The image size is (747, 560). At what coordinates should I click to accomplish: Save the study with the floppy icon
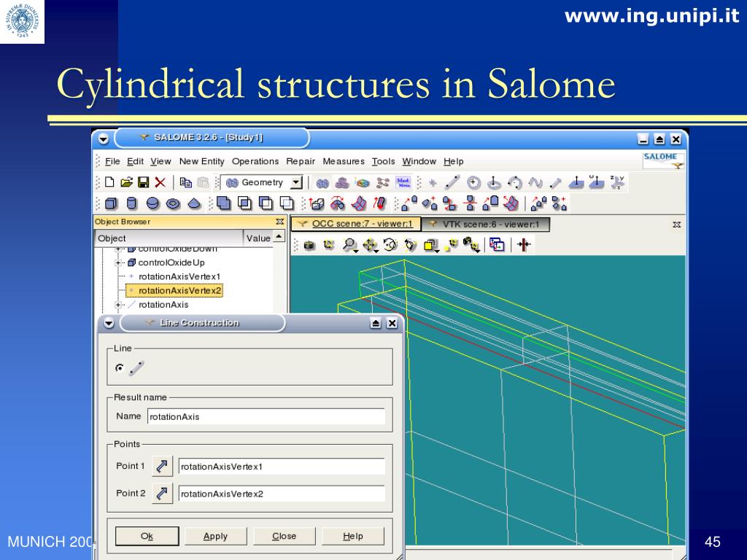pyautogui.click(x=143, y=182)
